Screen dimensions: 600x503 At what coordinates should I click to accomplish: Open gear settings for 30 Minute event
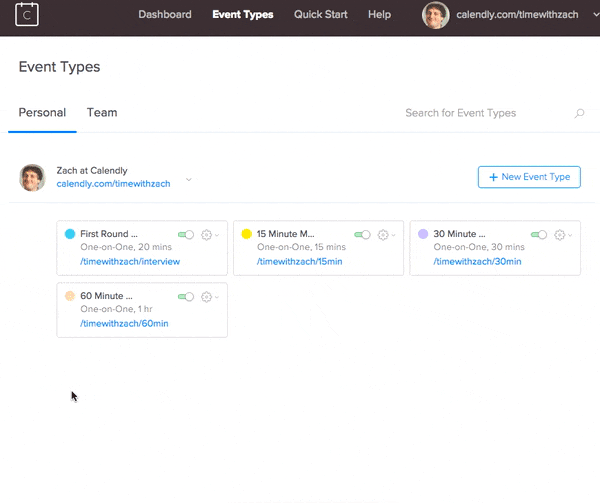pos(559,234)
